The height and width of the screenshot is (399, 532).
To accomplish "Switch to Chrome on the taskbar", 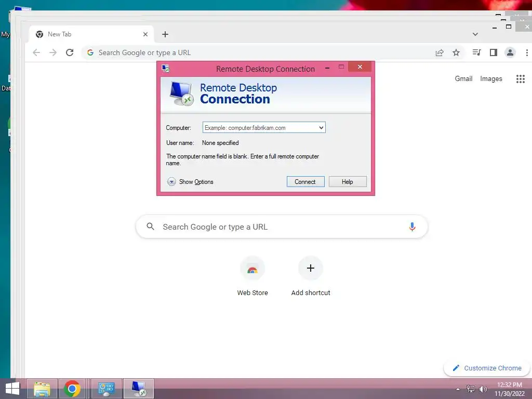I will (x=72, y=389).
